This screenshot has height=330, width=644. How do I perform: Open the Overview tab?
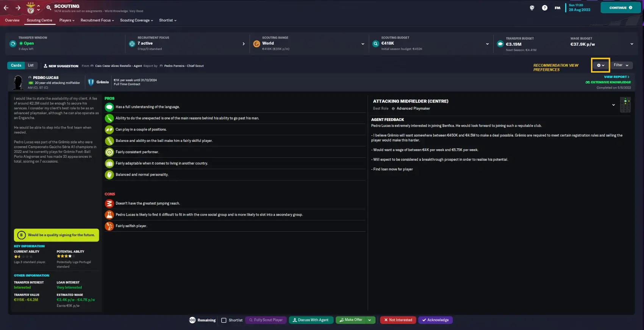12,20
